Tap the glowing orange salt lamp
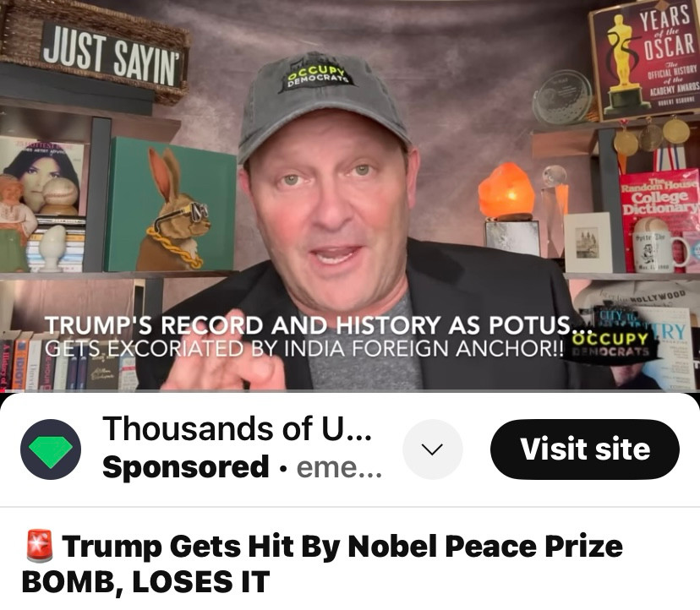The width and height of the screenshot is (700, 610). coord(506,192)
